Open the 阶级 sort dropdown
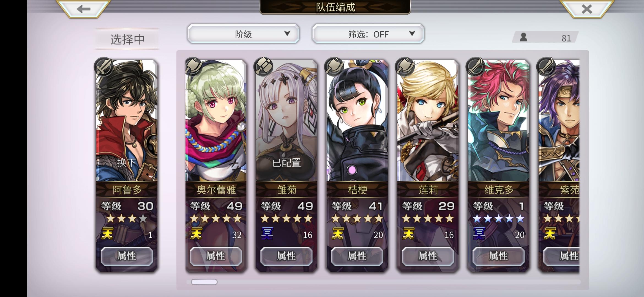The image size is (644, 297). 243,34
